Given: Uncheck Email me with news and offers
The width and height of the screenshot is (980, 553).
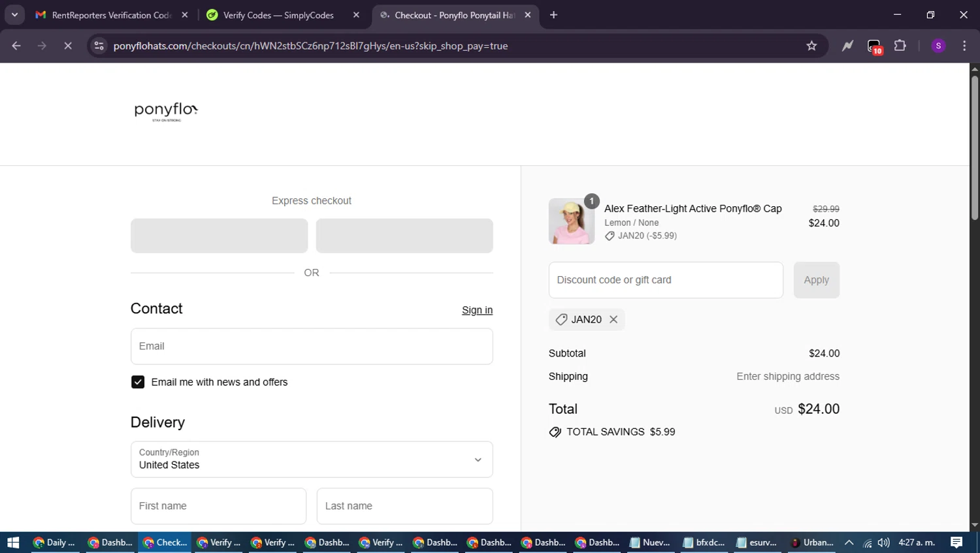Looking at the screenshot, I should [x=138, y=382].
